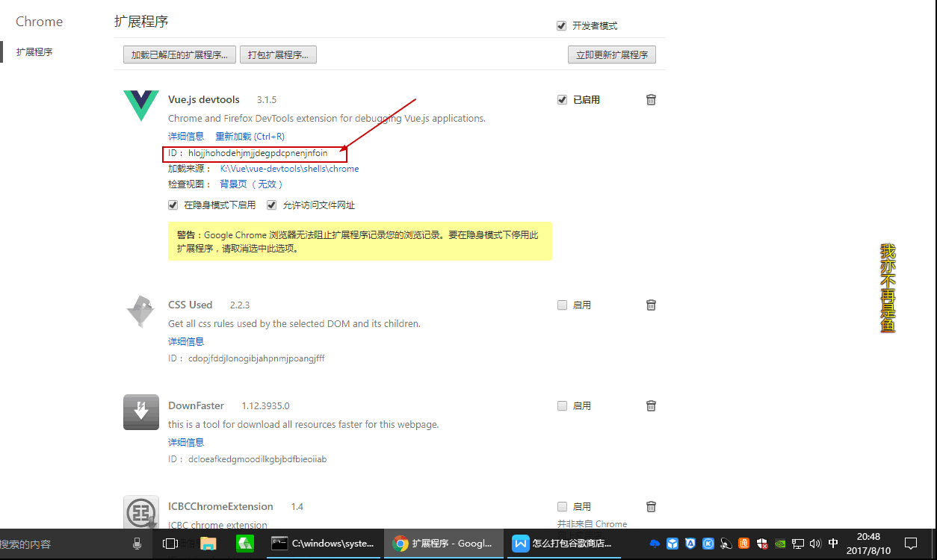The image size is (937, 560).
Task: Delete ICBCChromeExtension using its trash icon
Action: click(651, 507)
